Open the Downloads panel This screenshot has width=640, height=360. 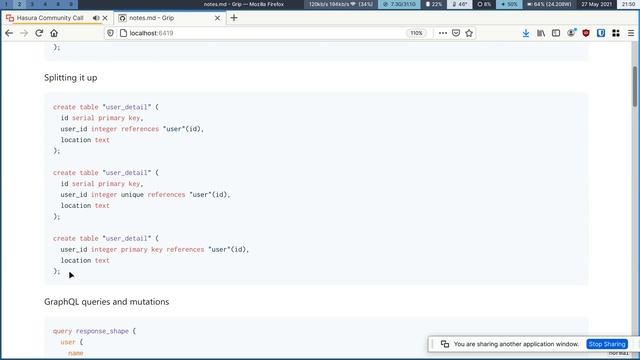526,33
